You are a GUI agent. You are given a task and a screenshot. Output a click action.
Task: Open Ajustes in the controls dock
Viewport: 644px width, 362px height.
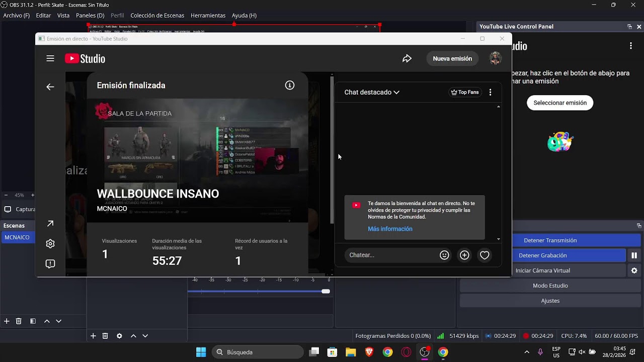click(x=550, y=301)
